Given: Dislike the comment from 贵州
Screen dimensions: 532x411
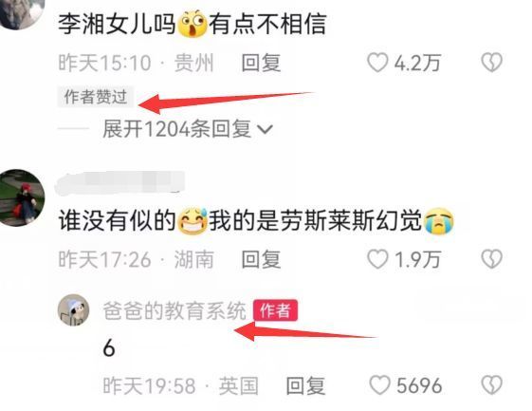Looking at the screenshot, I should coord(491,63).
